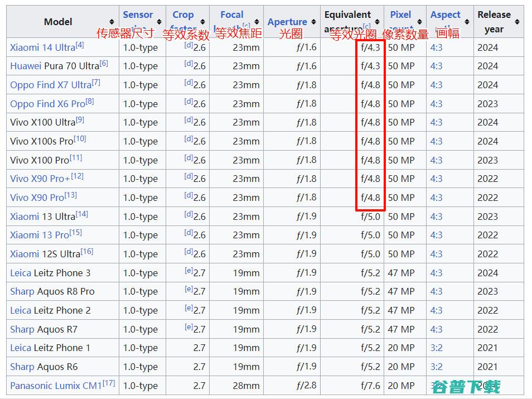
Task: Click the Aperture header link text
Action: coord(287,22)
